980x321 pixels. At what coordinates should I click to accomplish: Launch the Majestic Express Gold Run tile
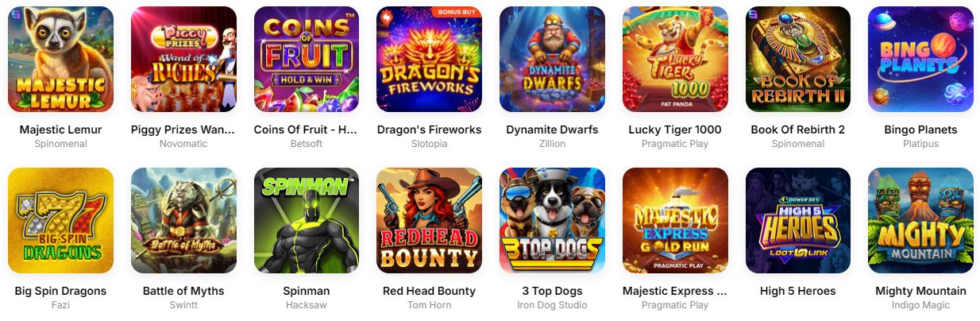[x=675, y=220]
